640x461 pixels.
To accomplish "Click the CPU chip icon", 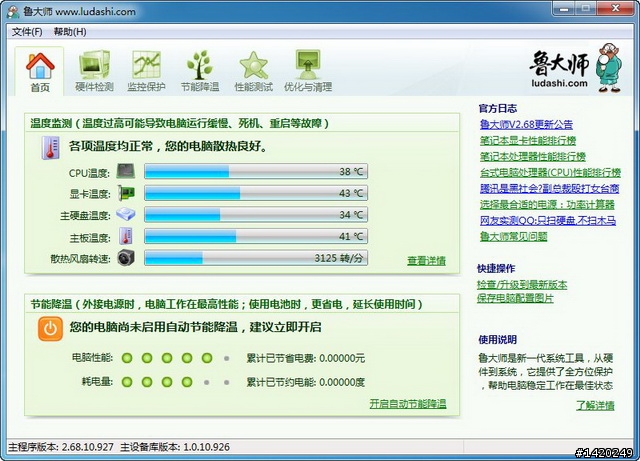I will click(126, 171).
